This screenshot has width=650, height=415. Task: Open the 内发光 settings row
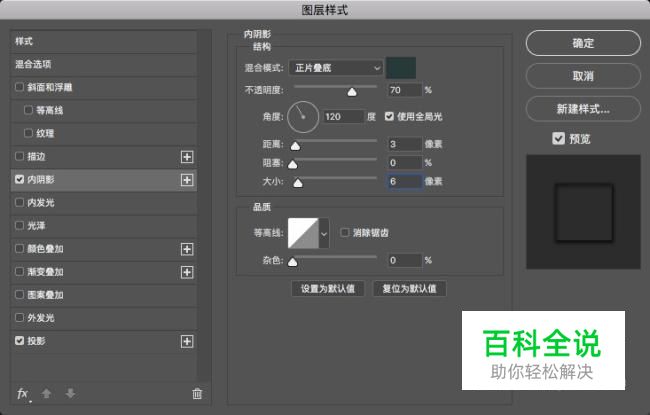103,203
